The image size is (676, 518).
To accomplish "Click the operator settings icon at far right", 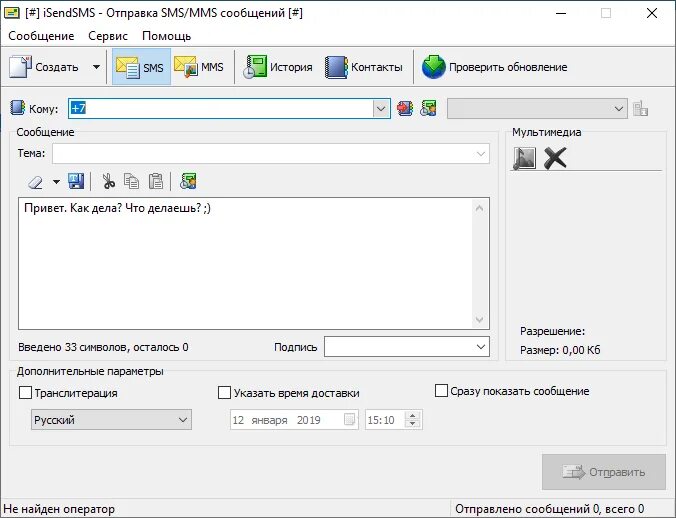I will point(641,108).
